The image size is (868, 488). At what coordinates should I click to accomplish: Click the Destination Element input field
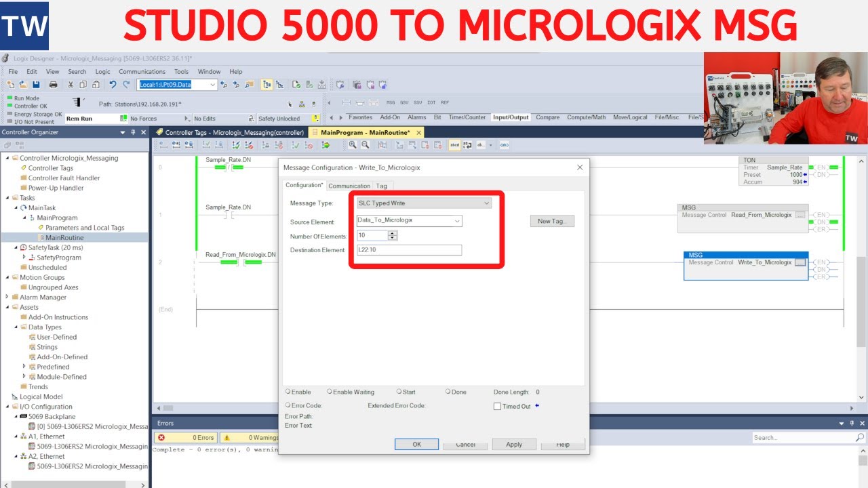(409, 250)
